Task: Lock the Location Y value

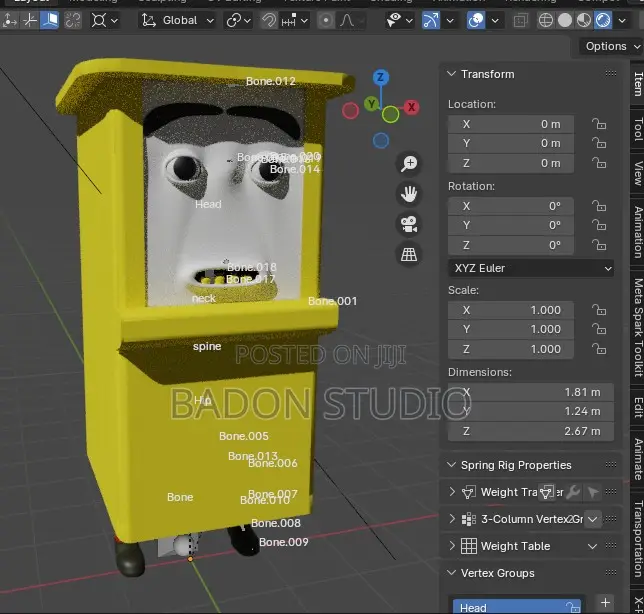Action: click(x=599, y=143)
